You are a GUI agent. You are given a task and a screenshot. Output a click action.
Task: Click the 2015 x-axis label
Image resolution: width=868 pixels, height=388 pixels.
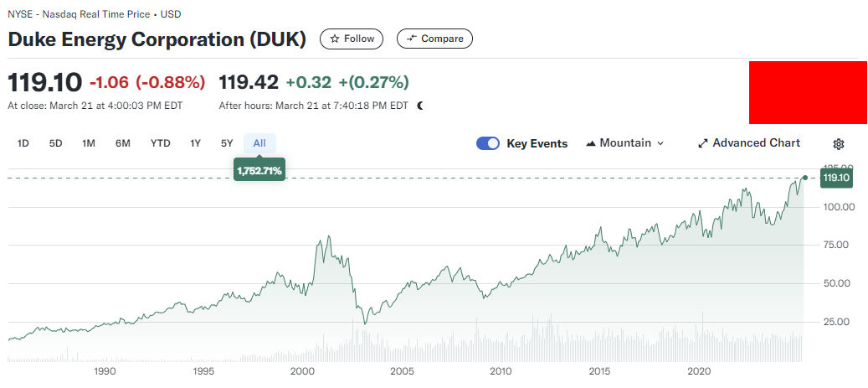point(599,371)
